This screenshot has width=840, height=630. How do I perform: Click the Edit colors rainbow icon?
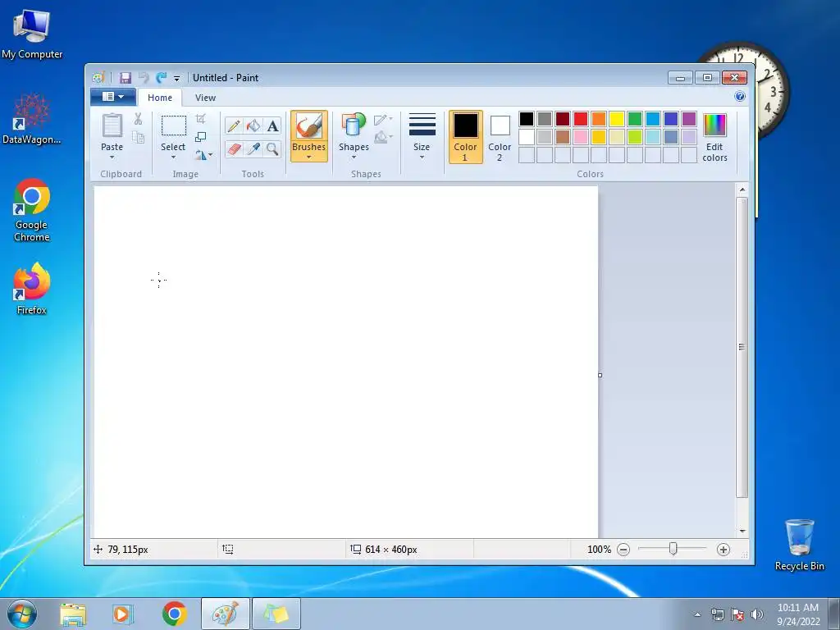coord(714,125)
